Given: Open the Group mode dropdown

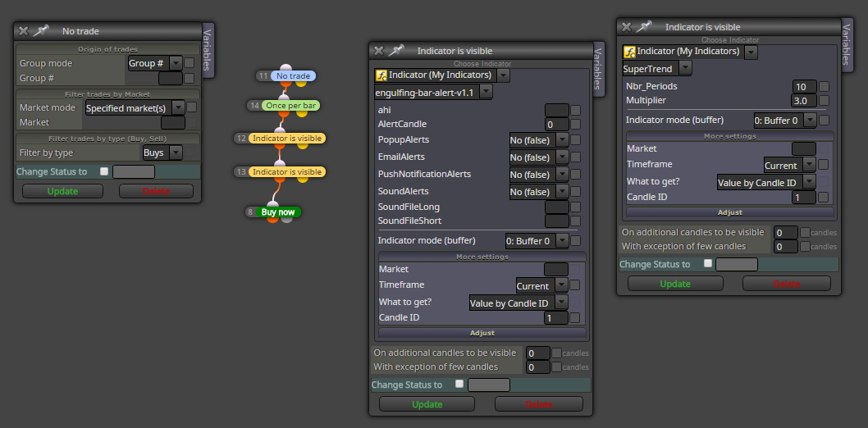Looking at the screenshot, I should pyautogui.click(x=155, y=63).
